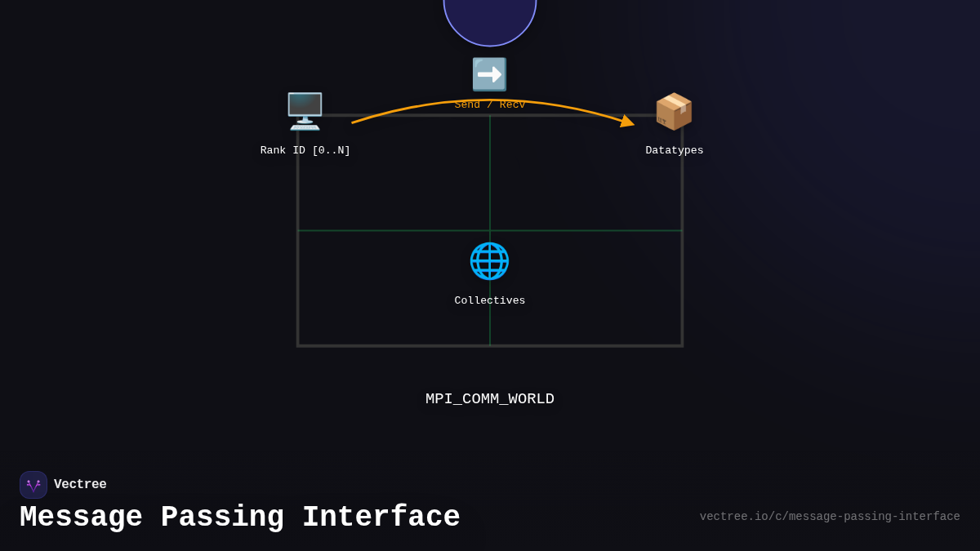Image resolution: width=980 pixels, height=551 pixels.
Task: Click the arrow symbol inside the Send/Recv tile
Action: coord(489,73)
